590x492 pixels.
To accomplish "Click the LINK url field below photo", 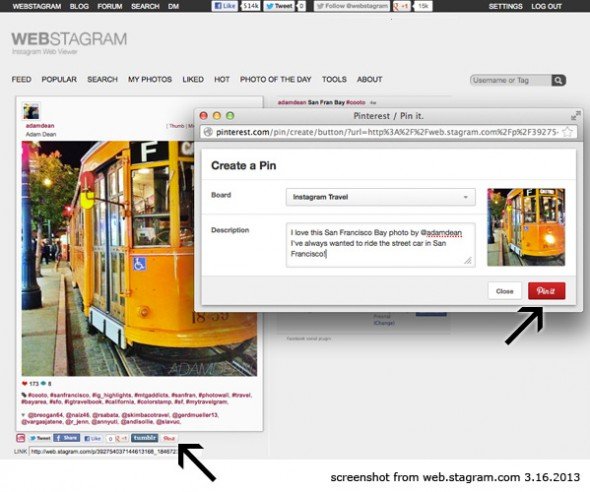I will coord(103,451).
